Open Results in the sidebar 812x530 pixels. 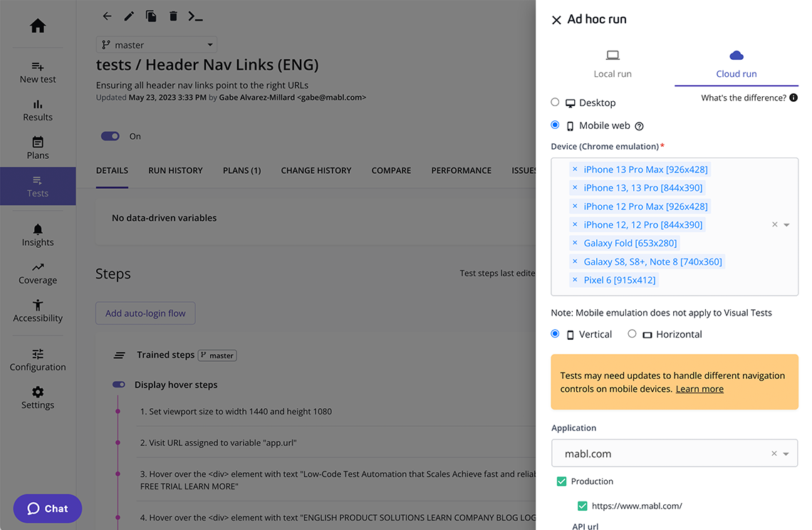point(38,110)
